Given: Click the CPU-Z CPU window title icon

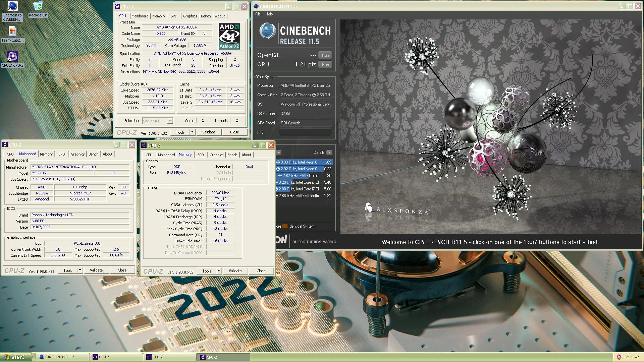Looking at the screenshot, I should tap(117, 6).
